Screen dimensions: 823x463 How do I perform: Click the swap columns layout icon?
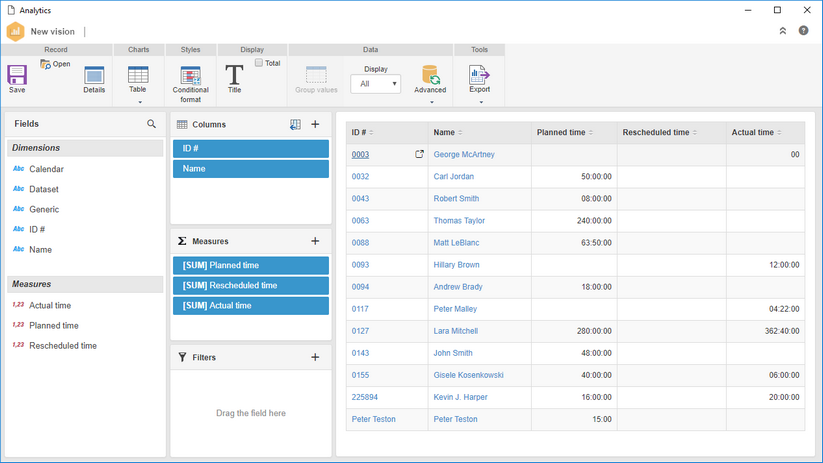(296, 124)
